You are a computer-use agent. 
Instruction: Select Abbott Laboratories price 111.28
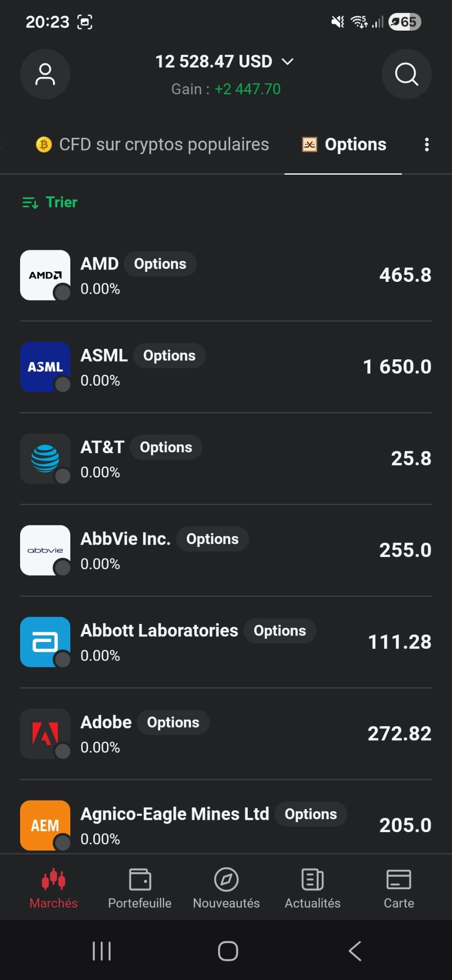pyautogui.click(x=399, y=642)
